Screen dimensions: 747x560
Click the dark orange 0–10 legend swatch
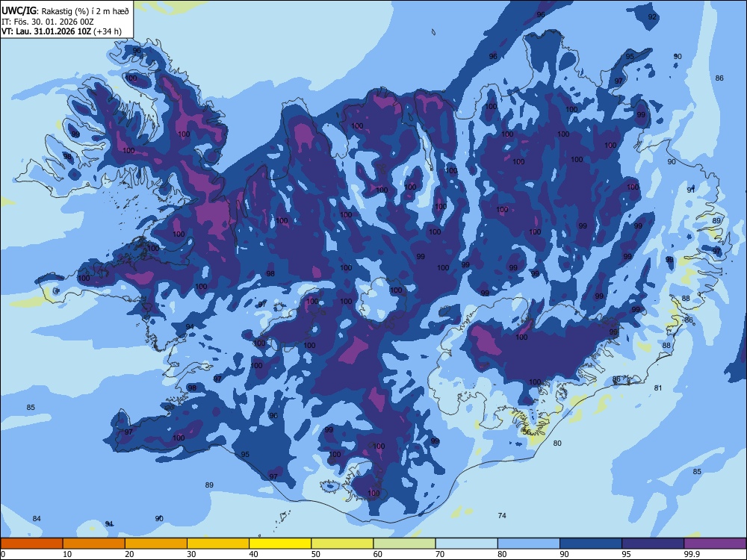tap(31, 544)
